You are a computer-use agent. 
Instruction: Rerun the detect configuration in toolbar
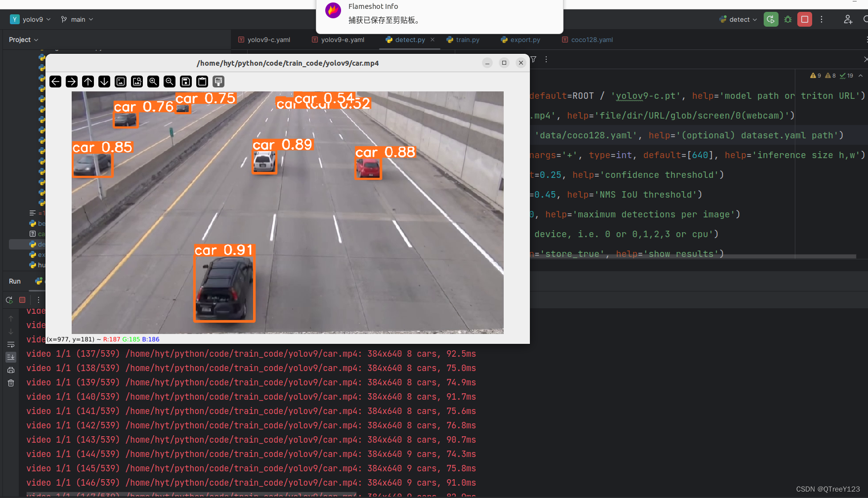coord(771,19)
